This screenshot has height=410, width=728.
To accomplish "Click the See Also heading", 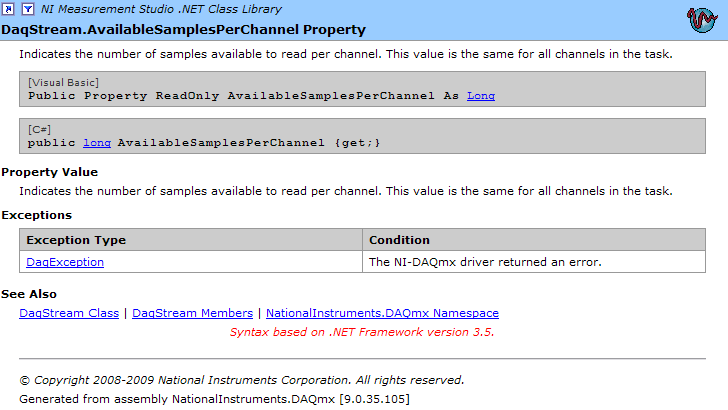I will 29,294.
